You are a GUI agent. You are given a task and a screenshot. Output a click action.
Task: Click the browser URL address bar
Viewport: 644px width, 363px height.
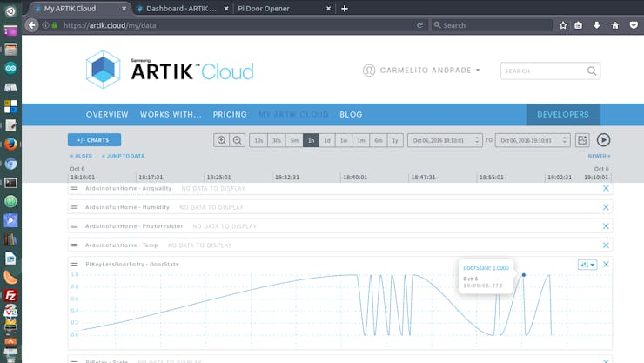coord(238,25)
